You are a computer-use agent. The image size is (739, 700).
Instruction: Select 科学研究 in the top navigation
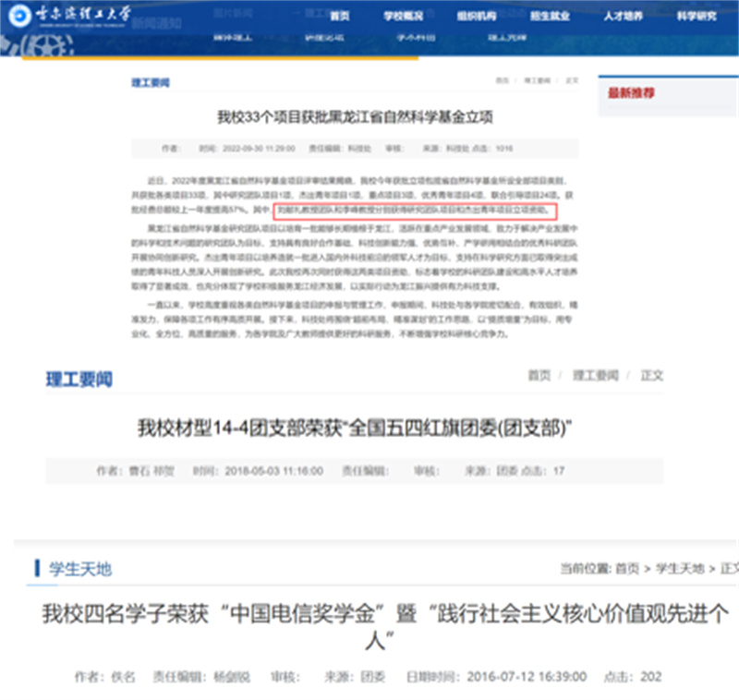point(696,17)
